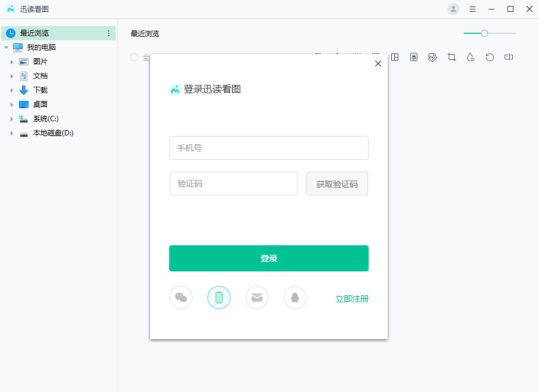The width and height of the screenshot is (539, 392).
Task: Click the watermark droplet icon
Action: click(471, 57)
